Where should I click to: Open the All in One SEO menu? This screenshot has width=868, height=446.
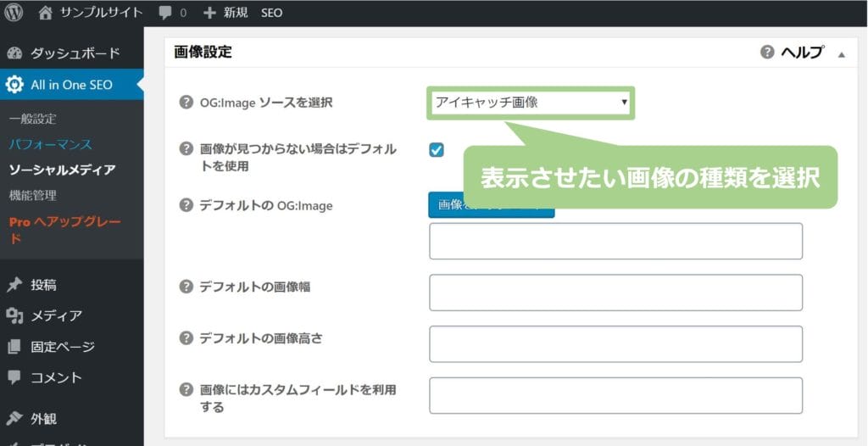pyautogui.click(x=72, y=84)
